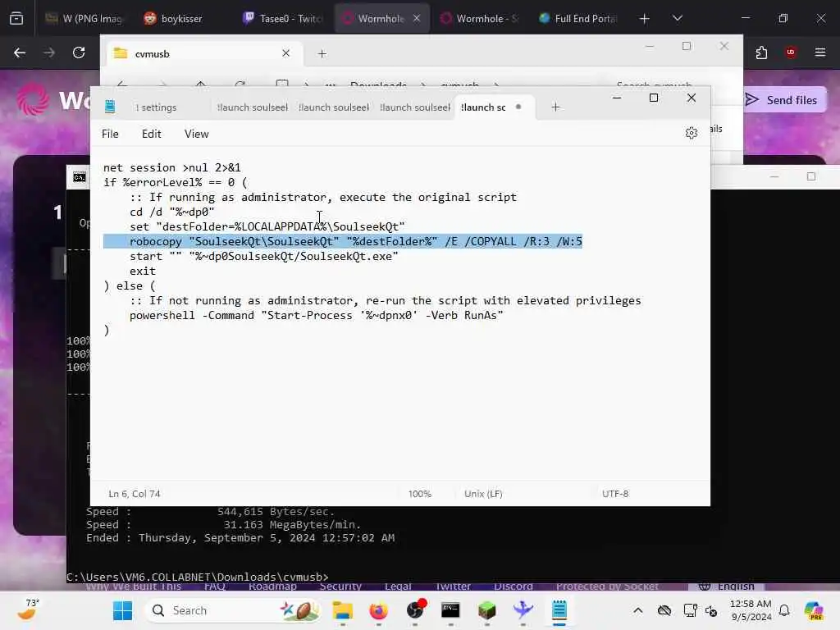Image resolution: width=840 pixels, height=630 pixels.
Task: Click the 'net session >nul 2>&1' line
Action: click(x=172, y=167)
